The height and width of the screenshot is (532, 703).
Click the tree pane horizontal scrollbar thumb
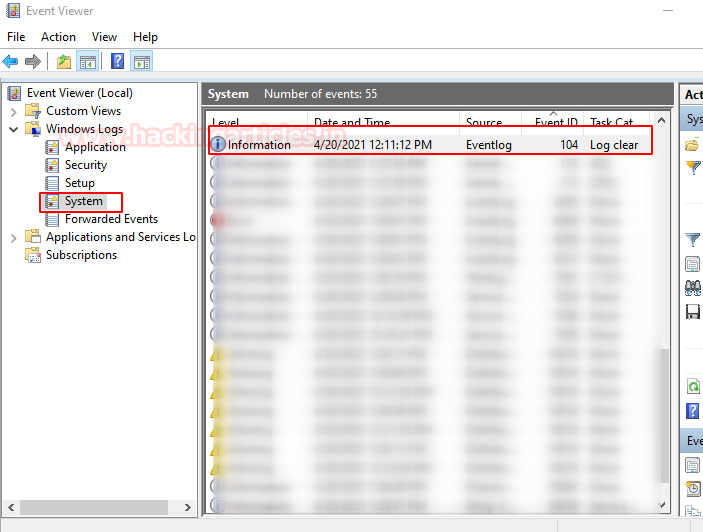click(x=94, y=507)
